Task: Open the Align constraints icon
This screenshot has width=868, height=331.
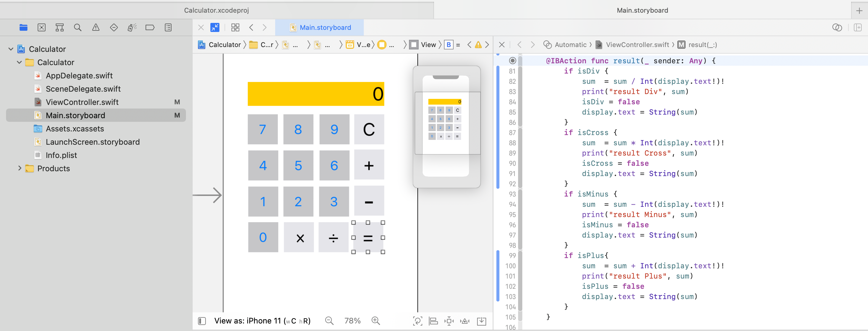Action: click(433, 321)
